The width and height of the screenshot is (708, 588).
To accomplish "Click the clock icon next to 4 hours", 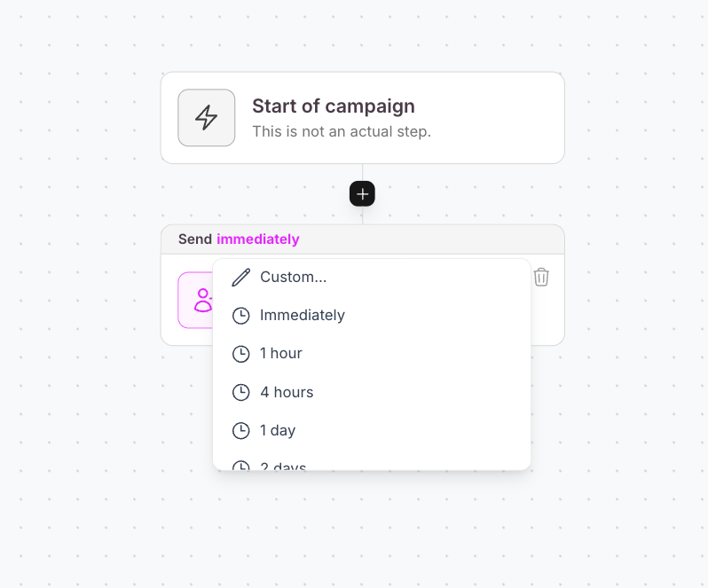I will coord(240,392).
